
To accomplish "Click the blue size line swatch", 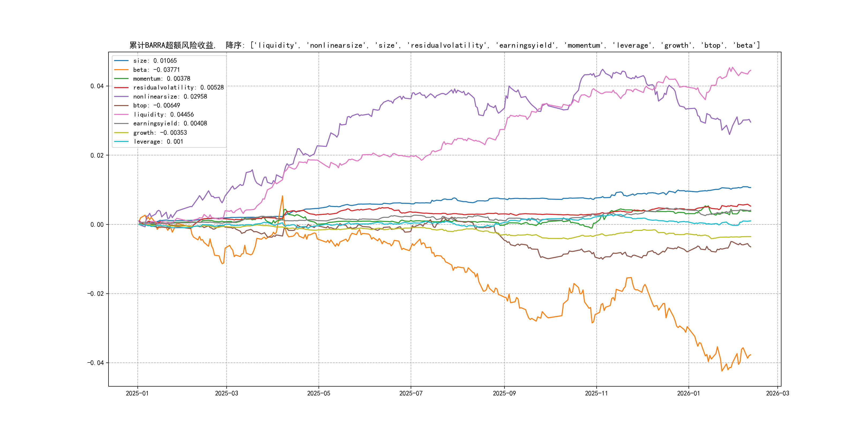I will [x=121, y=61].
